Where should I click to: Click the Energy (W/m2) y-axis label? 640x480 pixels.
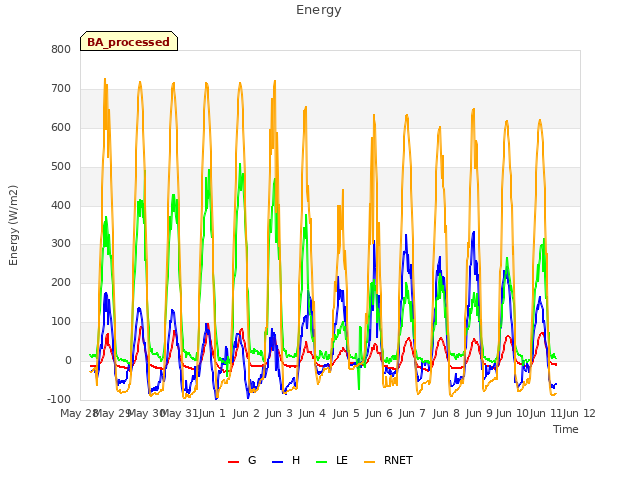click(x=13, y=225)
